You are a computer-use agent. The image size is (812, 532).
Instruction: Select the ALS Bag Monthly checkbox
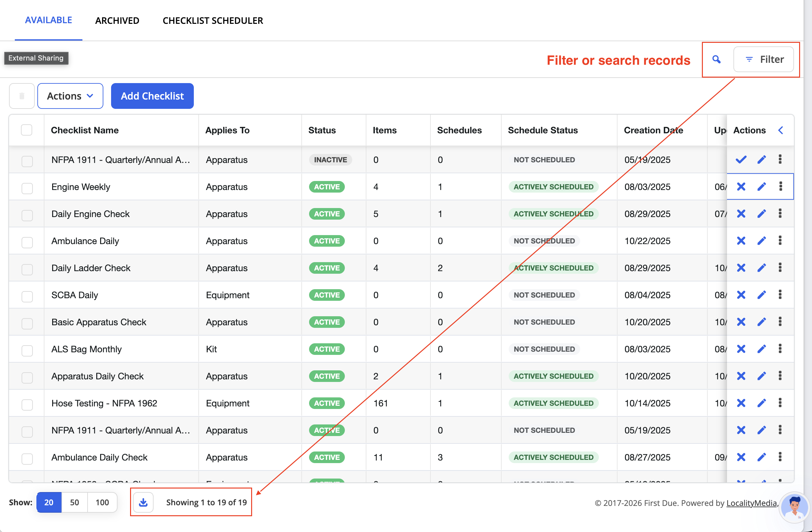(x=27, y=350)
